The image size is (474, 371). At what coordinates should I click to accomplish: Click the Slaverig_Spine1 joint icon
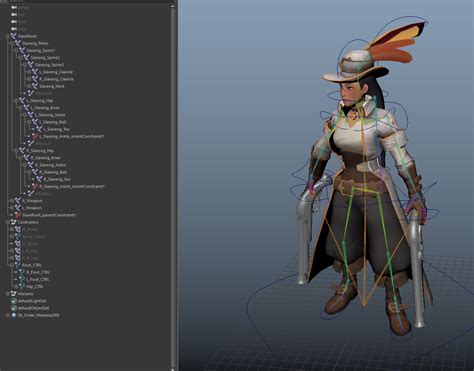(22, 50)
